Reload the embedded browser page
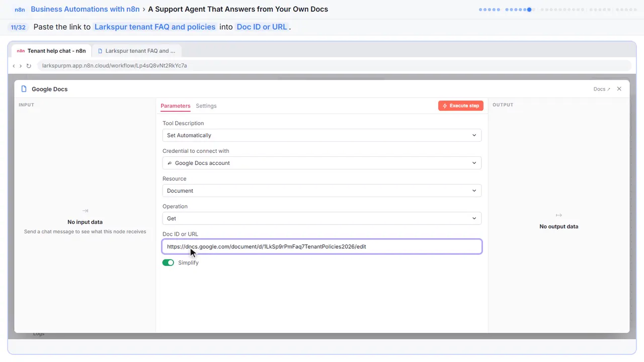This screenshot has width=644, height=362. coord(29,66)
